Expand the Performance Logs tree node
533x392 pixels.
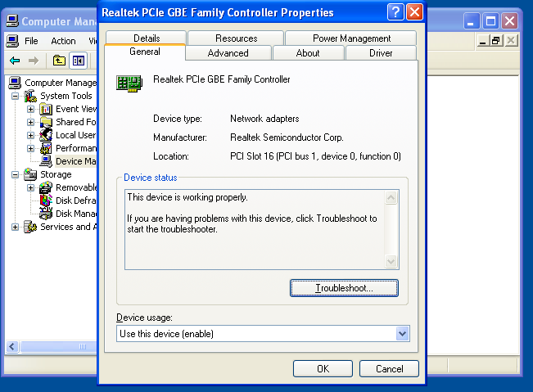tap(30, 148)
